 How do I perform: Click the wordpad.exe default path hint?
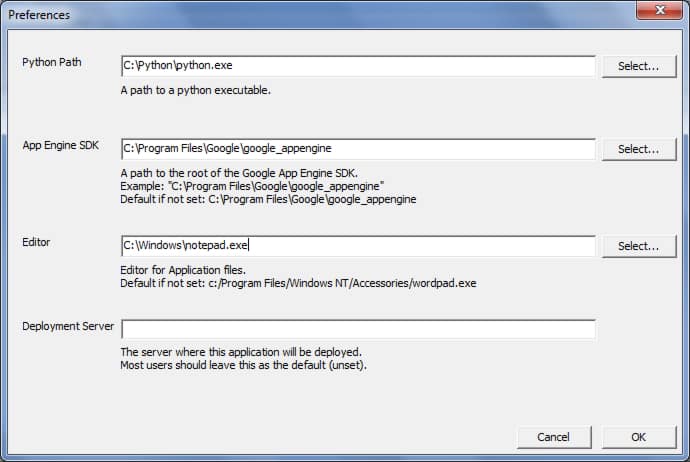298,283
